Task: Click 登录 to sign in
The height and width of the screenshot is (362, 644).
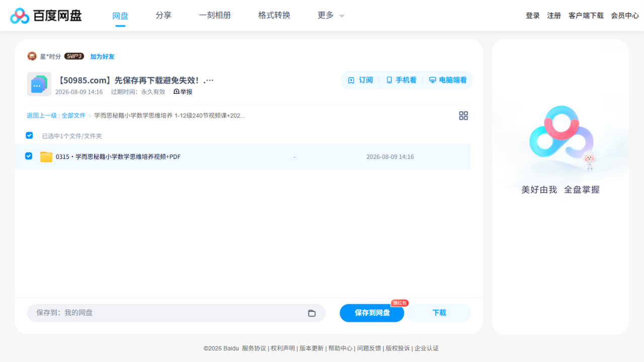Action: point(533,16)
